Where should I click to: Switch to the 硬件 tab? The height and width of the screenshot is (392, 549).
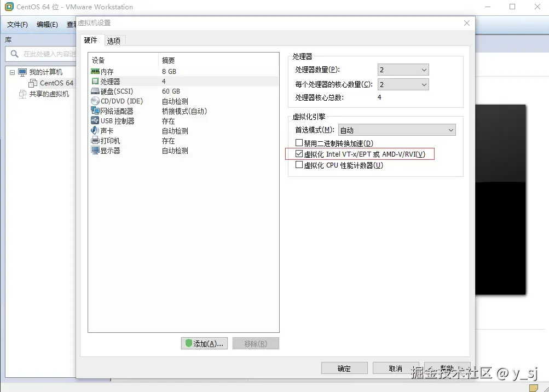click(x=91, y=41)
